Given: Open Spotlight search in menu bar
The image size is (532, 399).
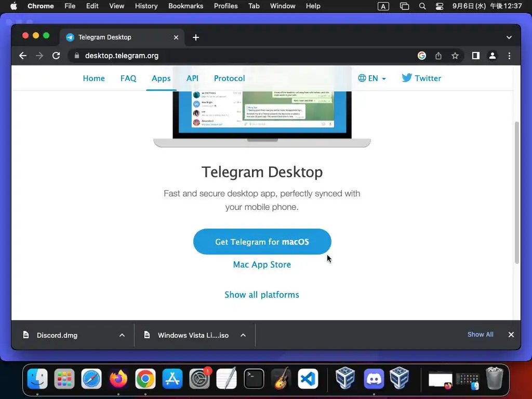Looking at the screenshot, I should pyautogui.click(x=422, y=6).
